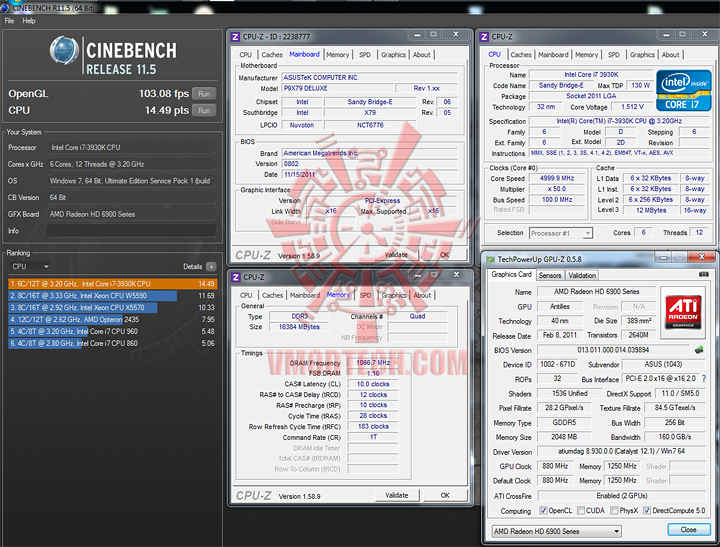The width and height of the screenshot is (720, 547).
Task: Select the GPU-Z Graphics Card tab
Action: [x=511, y=274]
